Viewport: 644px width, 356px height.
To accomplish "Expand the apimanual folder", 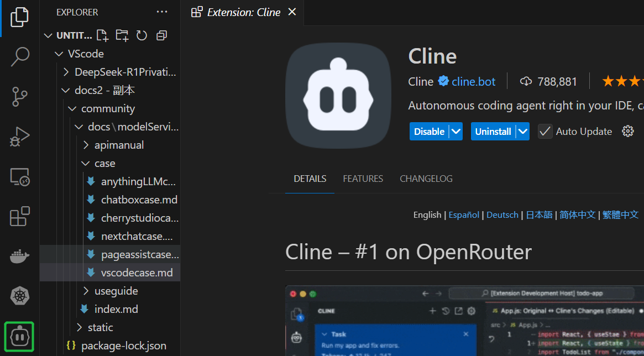I will (119, 145).
